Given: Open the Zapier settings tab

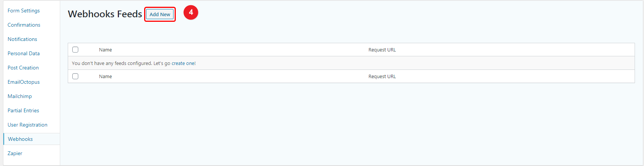Looking at the screenshot, I should (x=15, y=153).
